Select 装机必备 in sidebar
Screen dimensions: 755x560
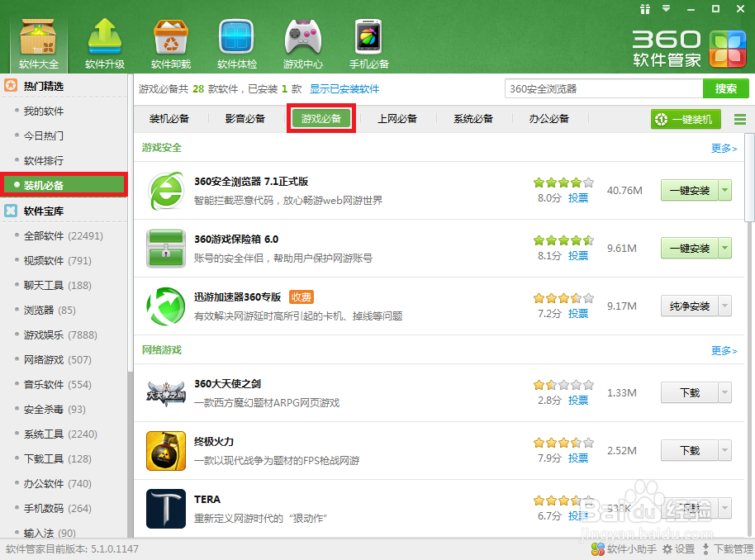tap(64, 185)
